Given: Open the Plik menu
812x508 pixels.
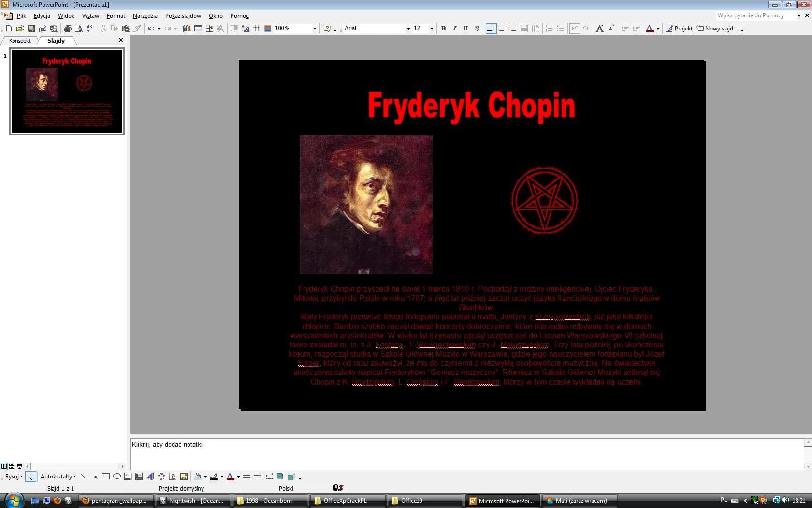Looking at the screenshot, I should pyautogui.click(x=21, y=16).
